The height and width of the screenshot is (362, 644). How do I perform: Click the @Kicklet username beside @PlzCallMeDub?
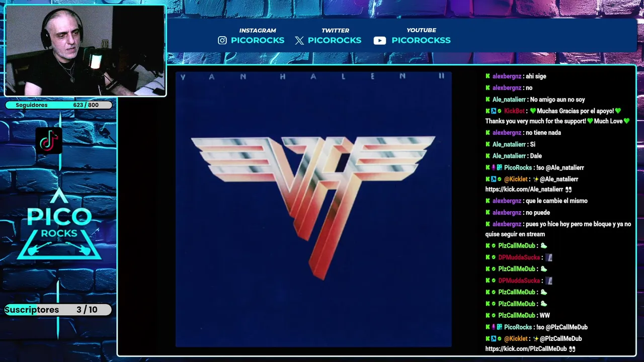coord(516,338)
